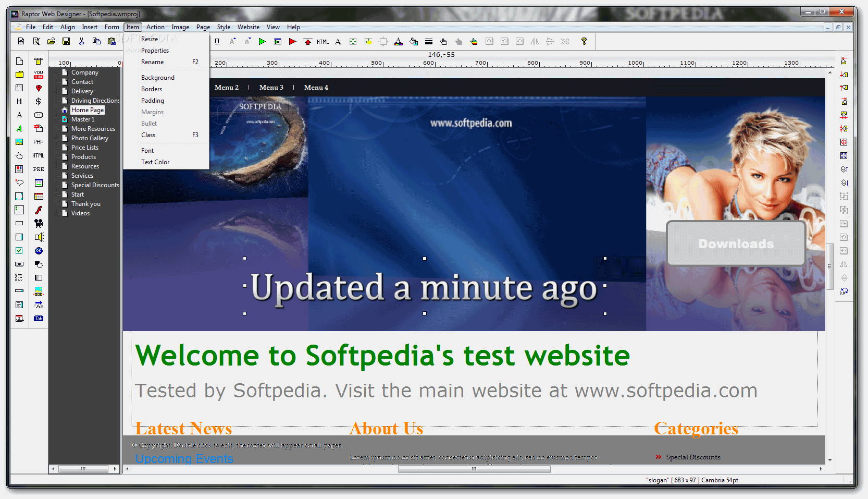The height and width of the screenshot is (499, 868).
Task: Select the Heading H tool in the left palette
Action: (19, 101)
